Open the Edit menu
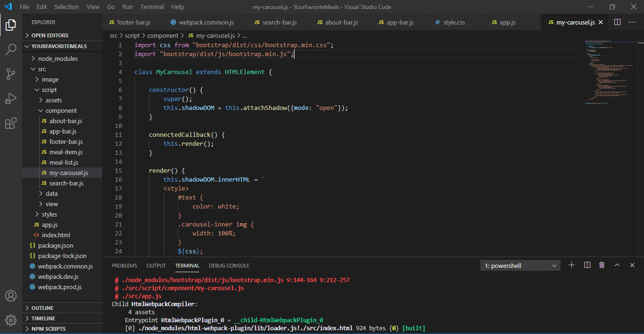The width and height of the screenshot is (644, 334). 41,7
